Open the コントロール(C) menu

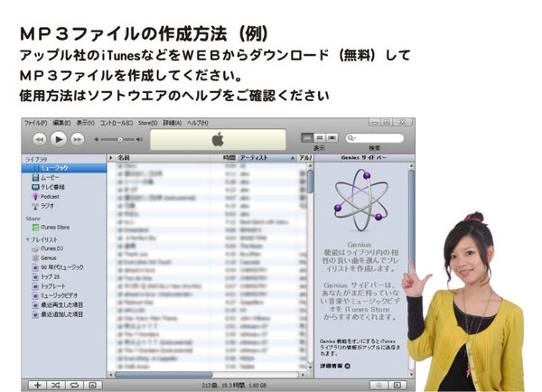pyautogui.click(x=117, y=123)
